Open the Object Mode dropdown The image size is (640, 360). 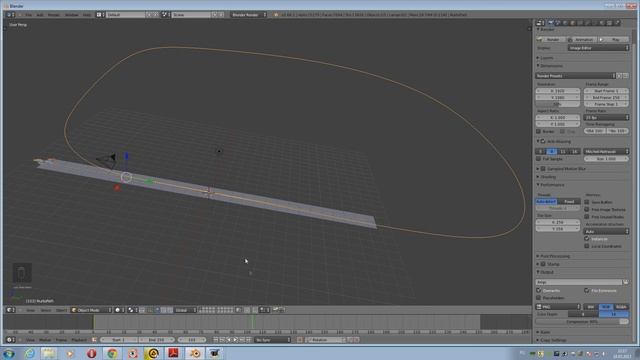(91, 310)
